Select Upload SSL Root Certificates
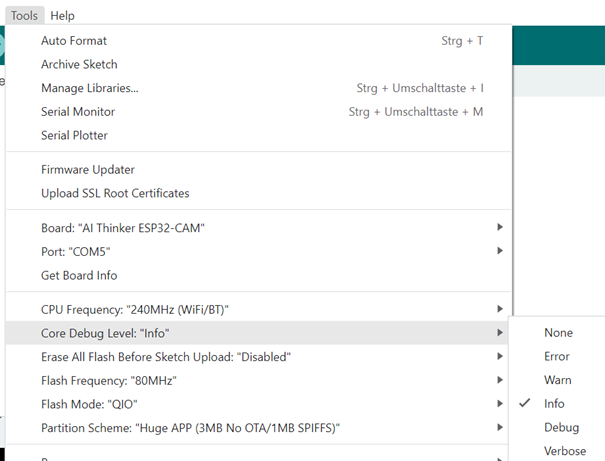This screenshot has width=605, height=461. tap(115, 193)
